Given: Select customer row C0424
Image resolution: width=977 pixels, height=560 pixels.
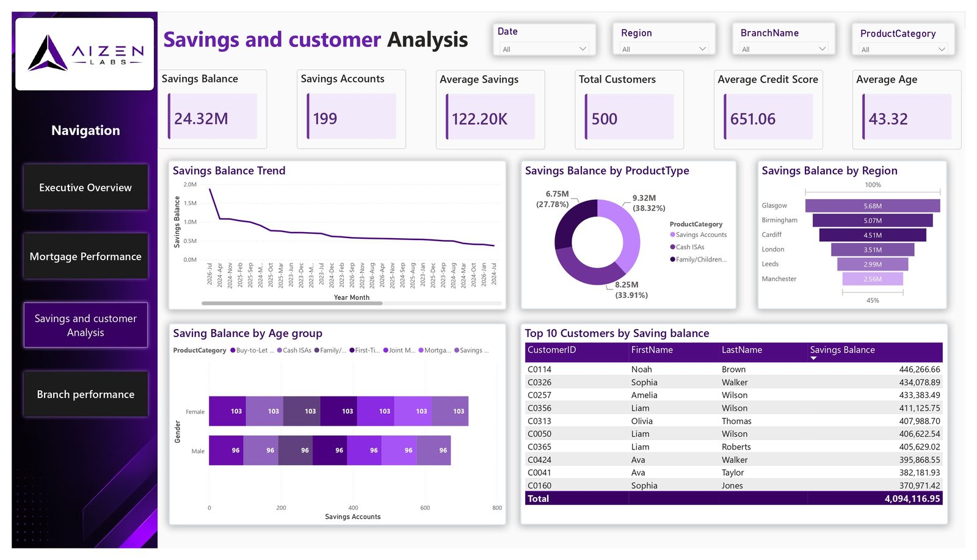Looking at the screenshot, I should point(733,460).
